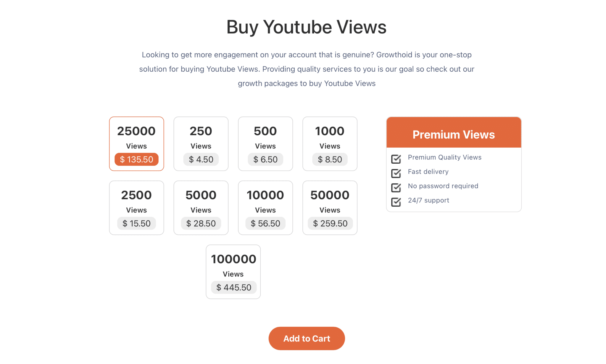
Task: Click the $ 259.50 price label
Action: point(330,223)
